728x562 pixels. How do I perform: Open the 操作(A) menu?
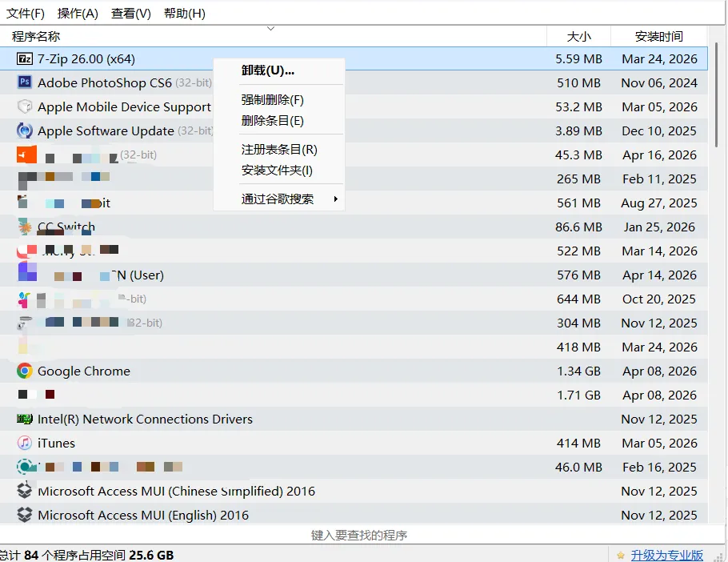78,14
